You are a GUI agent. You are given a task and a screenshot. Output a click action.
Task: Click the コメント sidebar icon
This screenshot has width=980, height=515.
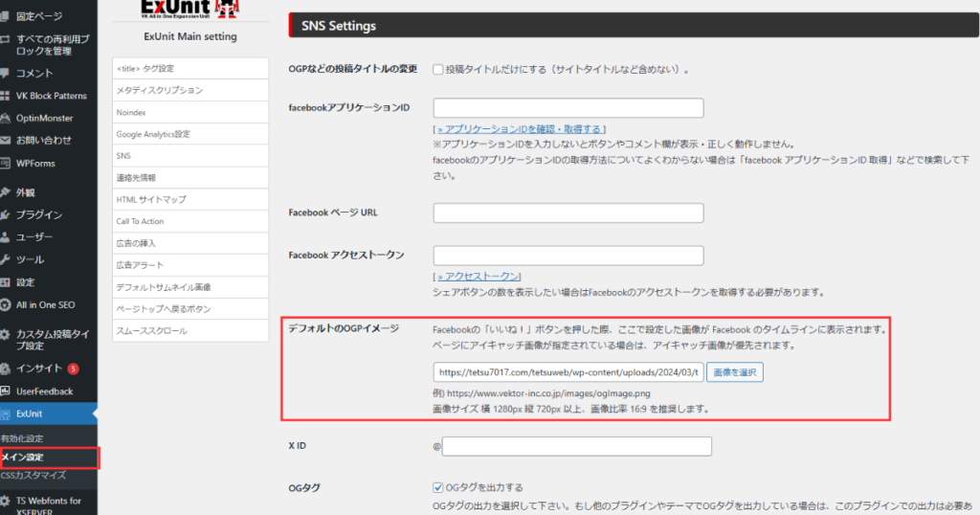5,73
